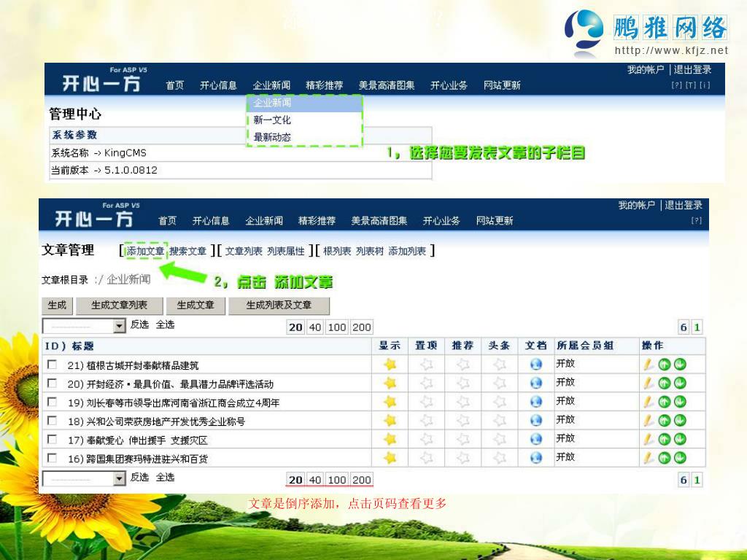
Task: Check the box for article 19 刘长春
Action: (52, 402)
